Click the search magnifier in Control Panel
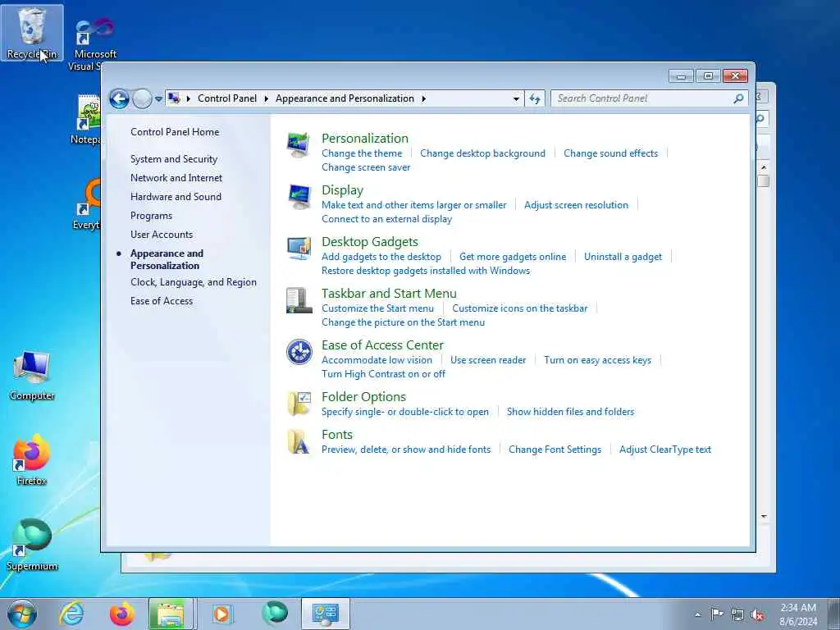The width and height of the screenshot is (840, 630). (x=738, y=98)
